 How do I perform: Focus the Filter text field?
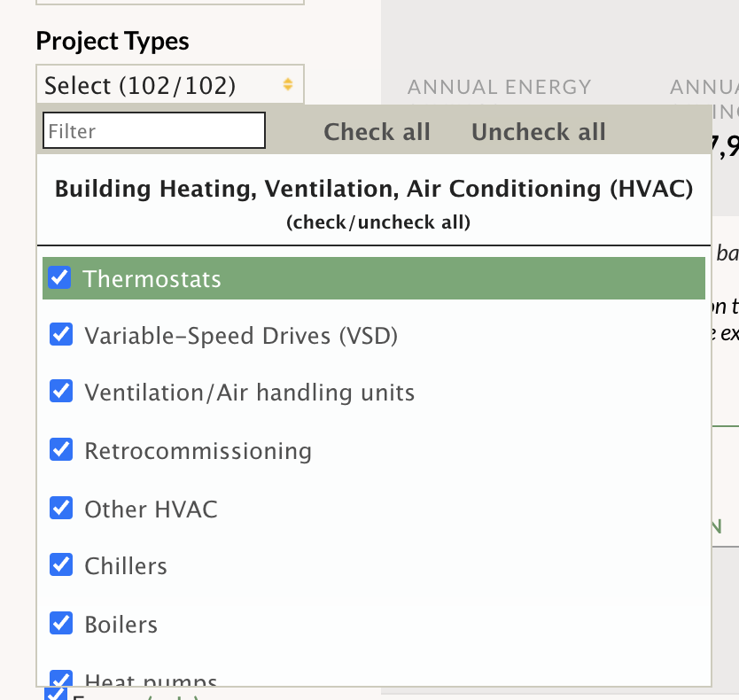tap(154, 130)
